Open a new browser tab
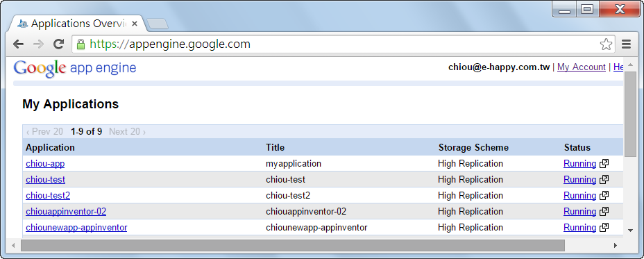The height and width of the screenshot is (259, 644). 158,24
